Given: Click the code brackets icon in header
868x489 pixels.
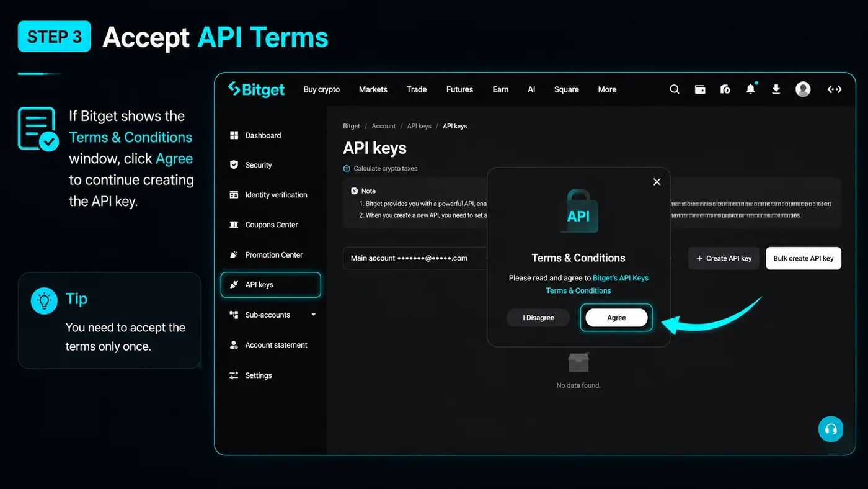Looking at the screenshot, I should 835,89.
